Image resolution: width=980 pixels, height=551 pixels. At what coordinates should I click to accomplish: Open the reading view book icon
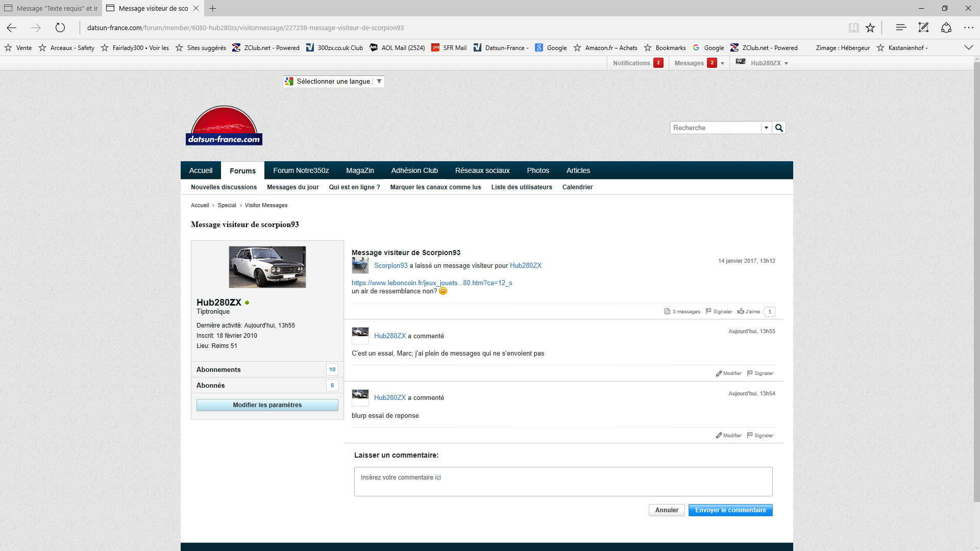pyautogui.click(x=854, y=28)
